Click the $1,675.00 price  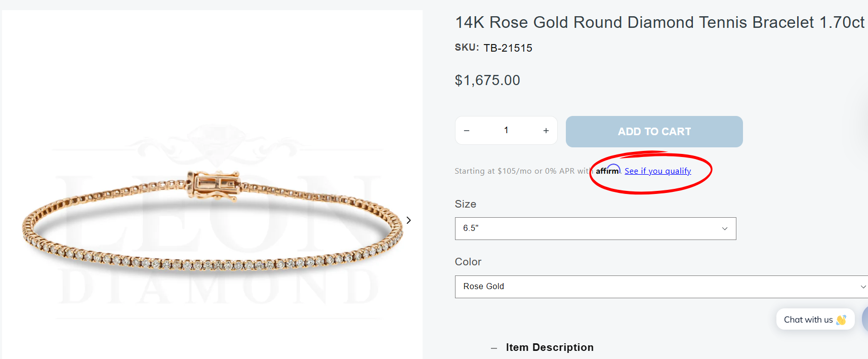click(x=487, y=81)
